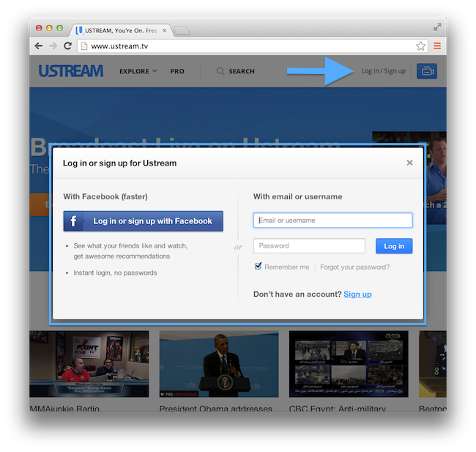Focus the Password field
476x452 pixels.
tap(309, 245)
